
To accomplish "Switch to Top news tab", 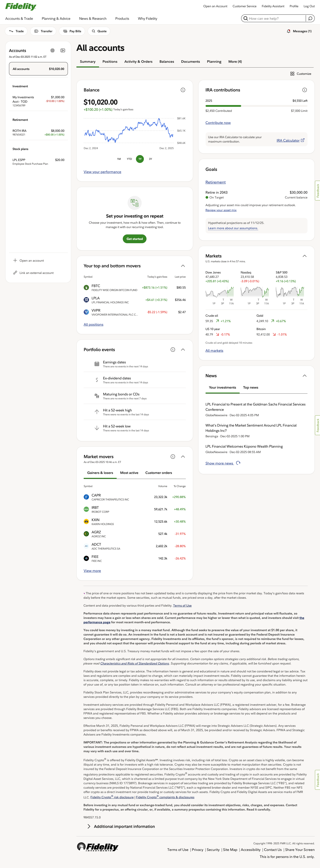I will (x=250, y=388).
